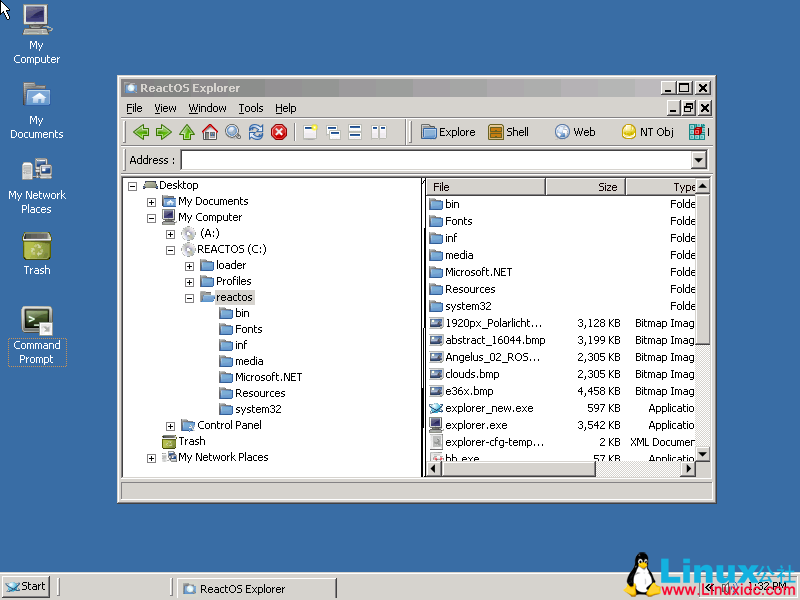Select Trash in folder tree

(184, 441)
